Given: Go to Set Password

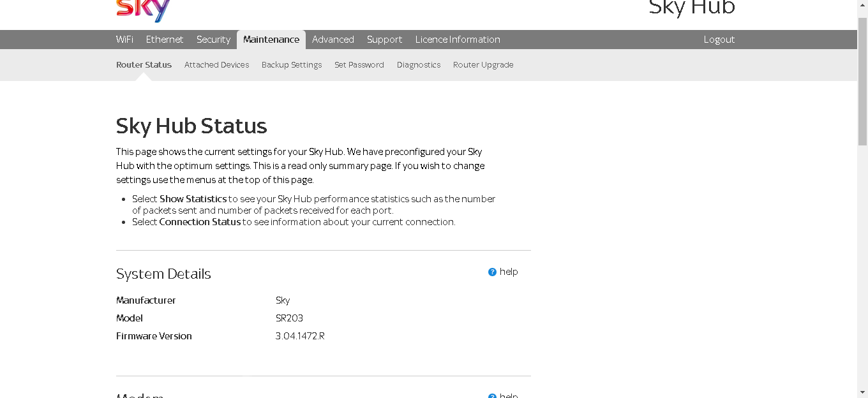Looking at the screenshot, I should [x=359, y=64].
